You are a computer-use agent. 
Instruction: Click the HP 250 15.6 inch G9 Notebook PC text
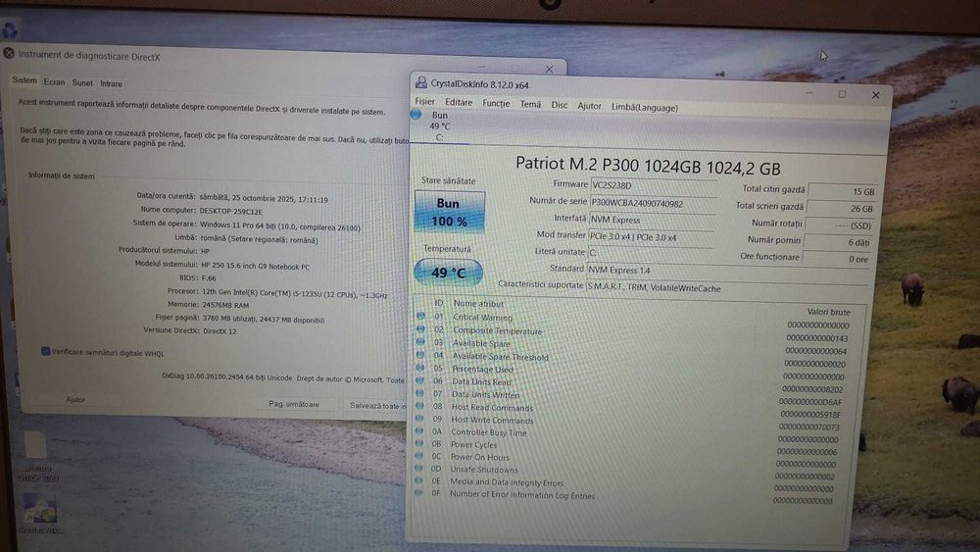click(256, 266)
